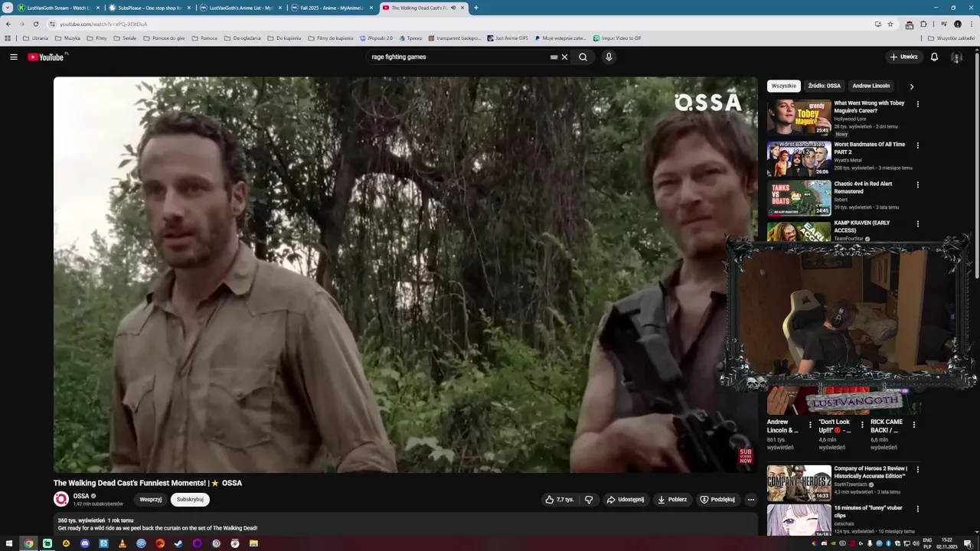This screenshot has width=980, height=551.
Task: Open the Seriale bookmarks folder
Action: click(125, 37)
